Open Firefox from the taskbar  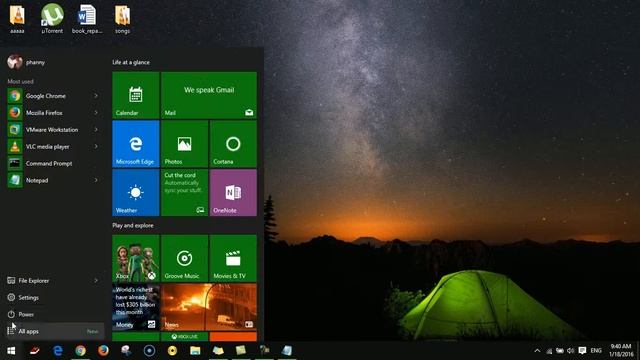[103, 351]
